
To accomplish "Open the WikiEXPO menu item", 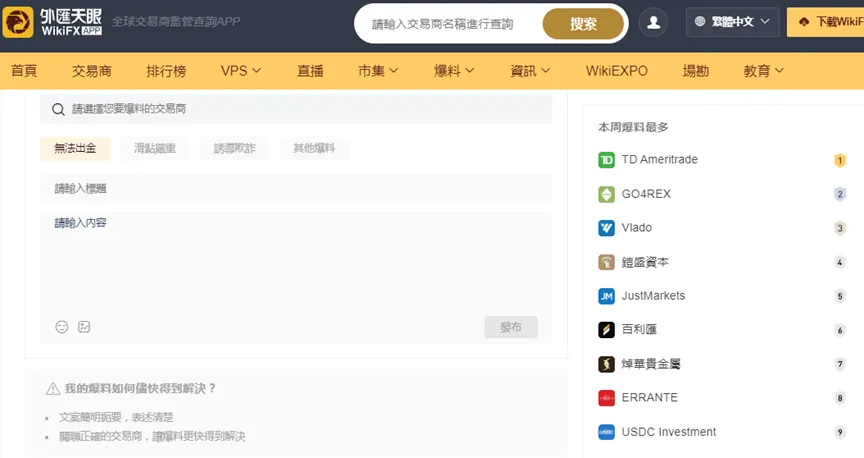I will click(x=617, y=71).
